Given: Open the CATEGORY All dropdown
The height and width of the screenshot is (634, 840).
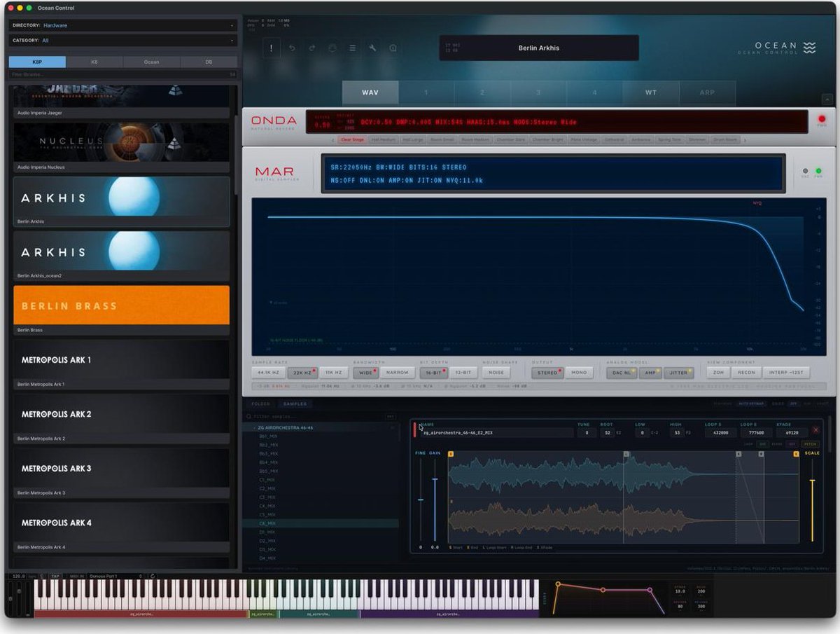Looking at the screenshot, I should [x=122, y=41].
